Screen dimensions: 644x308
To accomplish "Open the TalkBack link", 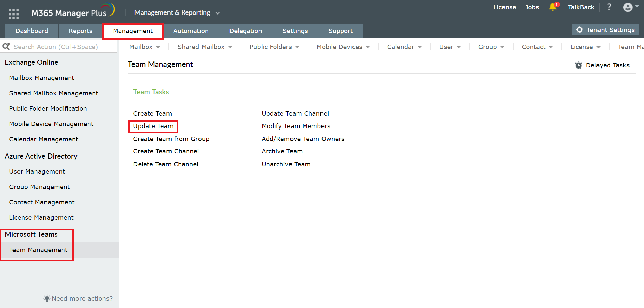I will coord(581,7).
